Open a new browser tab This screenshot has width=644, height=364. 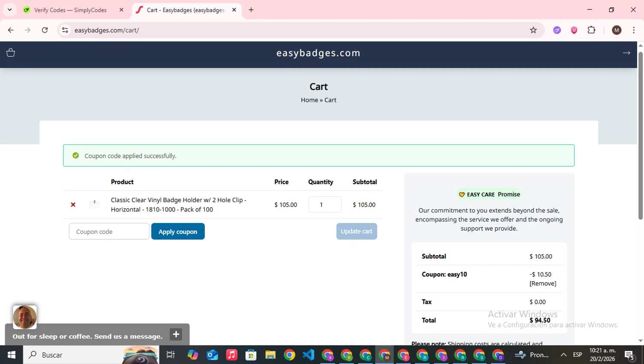pos(251,10)
